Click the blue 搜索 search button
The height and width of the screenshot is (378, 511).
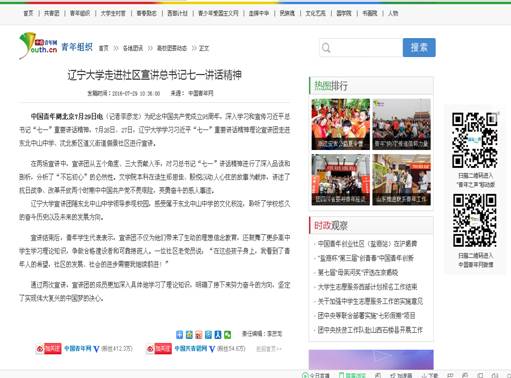coord(419,48)
